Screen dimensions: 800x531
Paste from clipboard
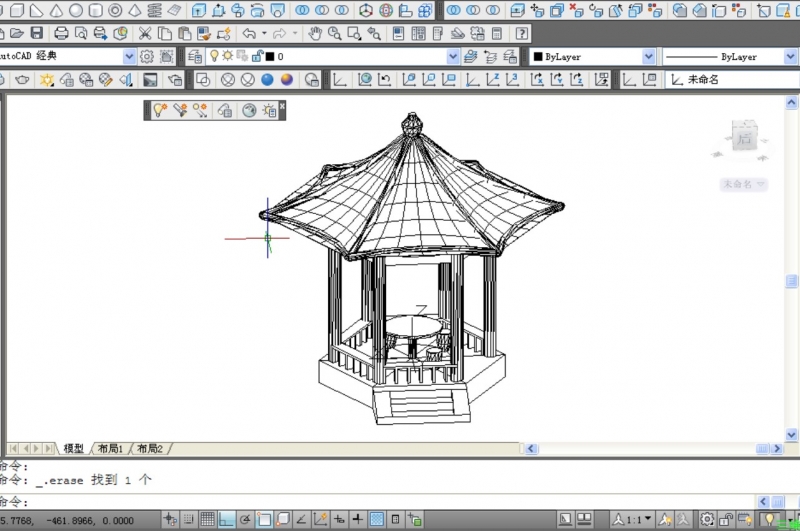click(x=184, y=34)
